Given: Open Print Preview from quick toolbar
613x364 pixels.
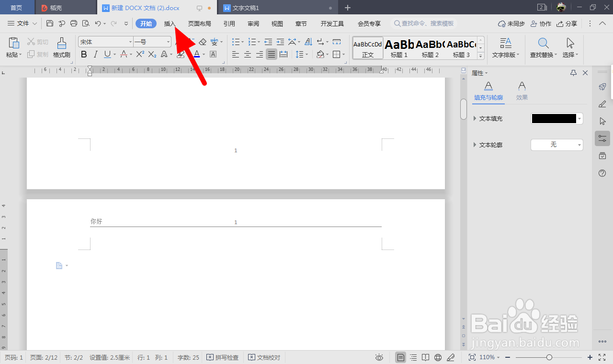Looking at the screenshot, I should (86, 23).
